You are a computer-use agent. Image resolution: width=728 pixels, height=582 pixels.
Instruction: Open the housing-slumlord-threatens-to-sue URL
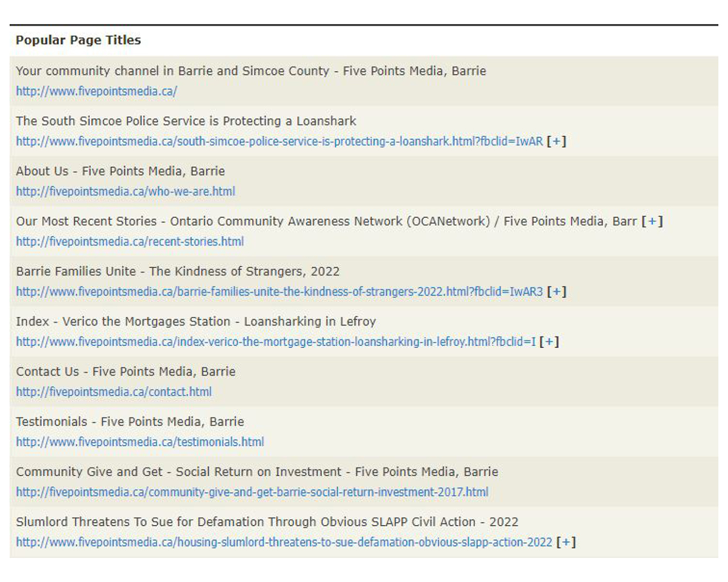(x=284, y=542)
